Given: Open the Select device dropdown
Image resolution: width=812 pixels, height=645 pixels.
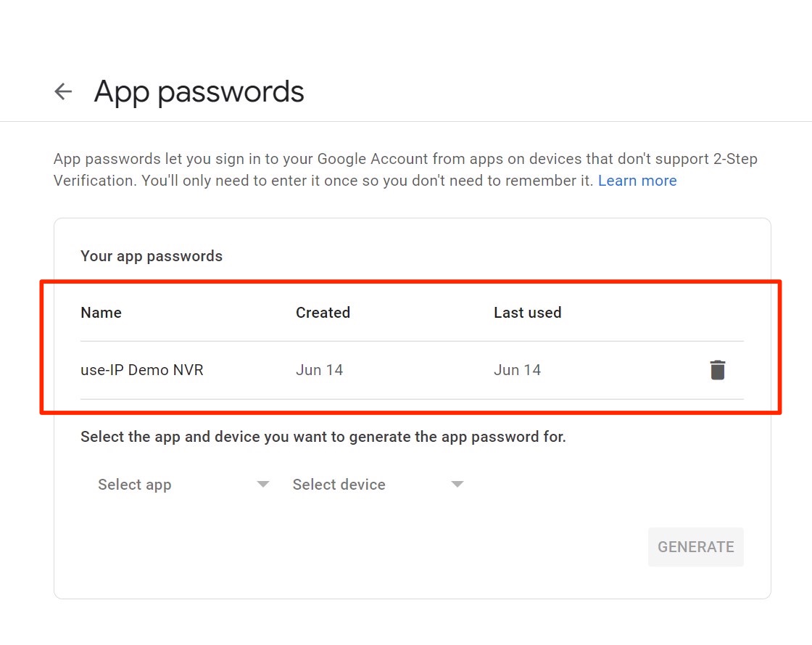Looking at the screenshot, I should [339, 485].
